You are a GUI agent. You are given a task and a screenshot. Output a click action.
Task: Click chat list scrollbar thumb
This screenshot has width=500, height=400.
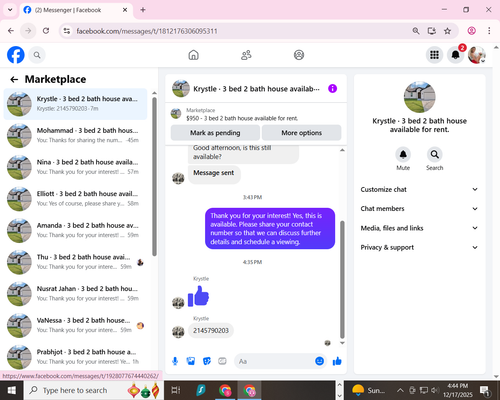pos(154,177)
